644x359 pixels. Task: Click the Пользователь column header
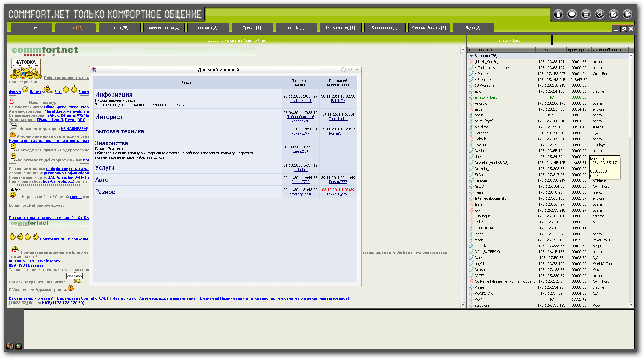[501, 50]
